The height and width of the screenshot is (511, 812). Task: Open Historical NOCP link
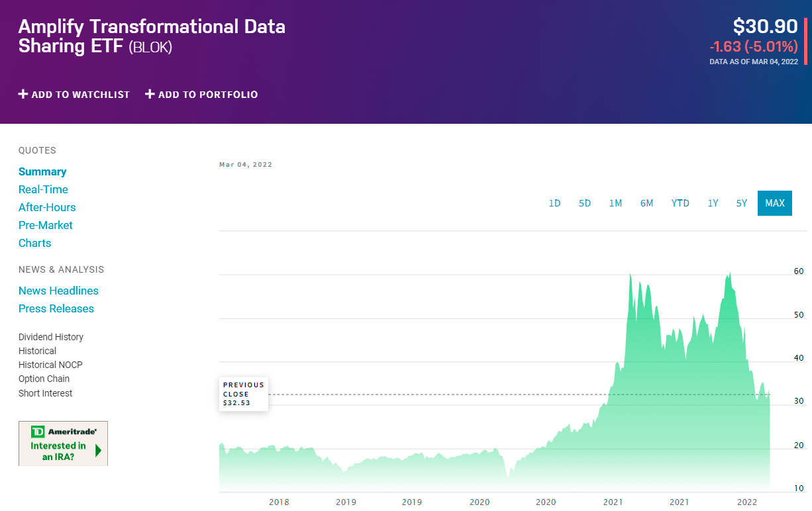coord(50,365)
